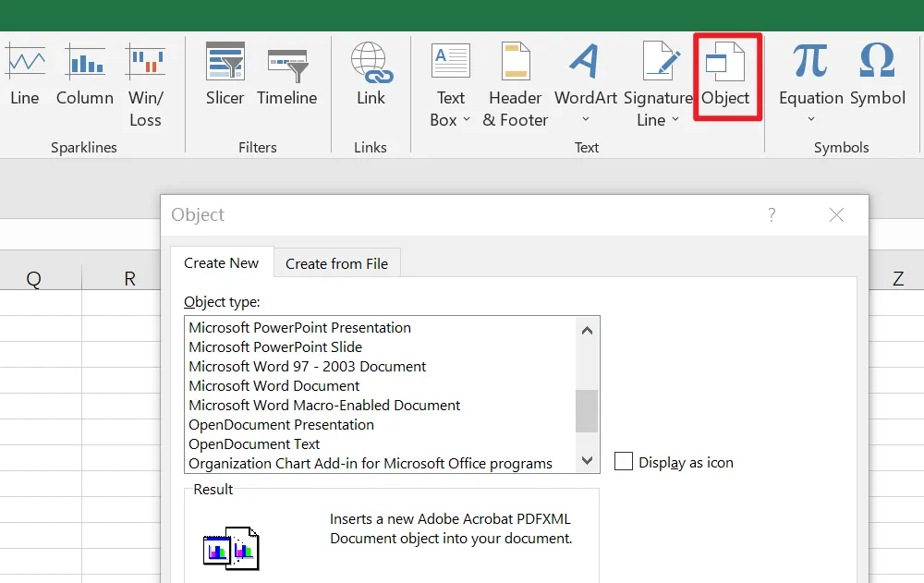Select column Z header in worksheet
The width and height of the screenshot is (924, 583).
[x=897, y=278]
